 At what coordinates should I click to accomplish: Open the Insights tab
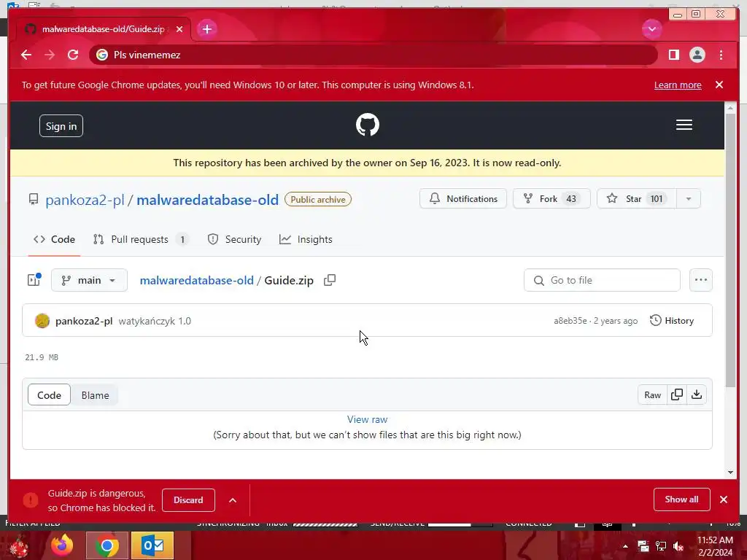point(306,239)
